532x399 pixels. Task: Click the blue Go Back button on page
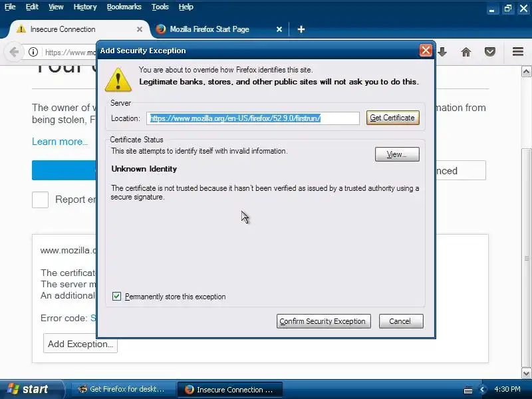64,170
